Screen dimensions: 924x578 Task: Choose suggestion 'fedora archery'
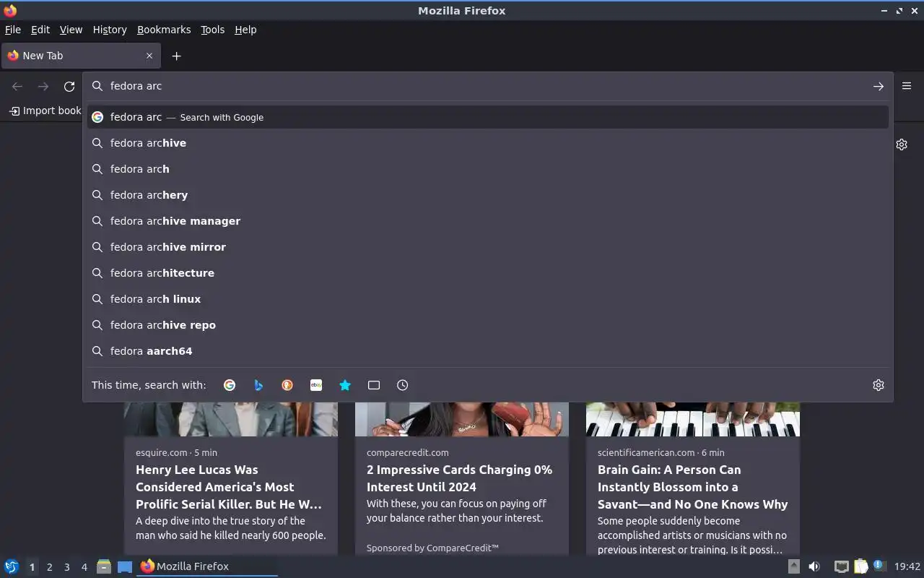[488, 195]
